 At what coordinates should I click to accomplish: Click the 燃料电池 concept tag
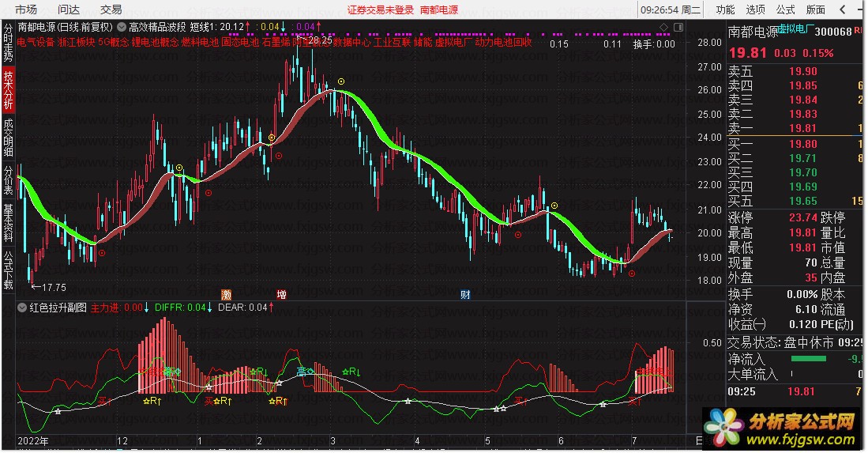[x=200, y=42]
